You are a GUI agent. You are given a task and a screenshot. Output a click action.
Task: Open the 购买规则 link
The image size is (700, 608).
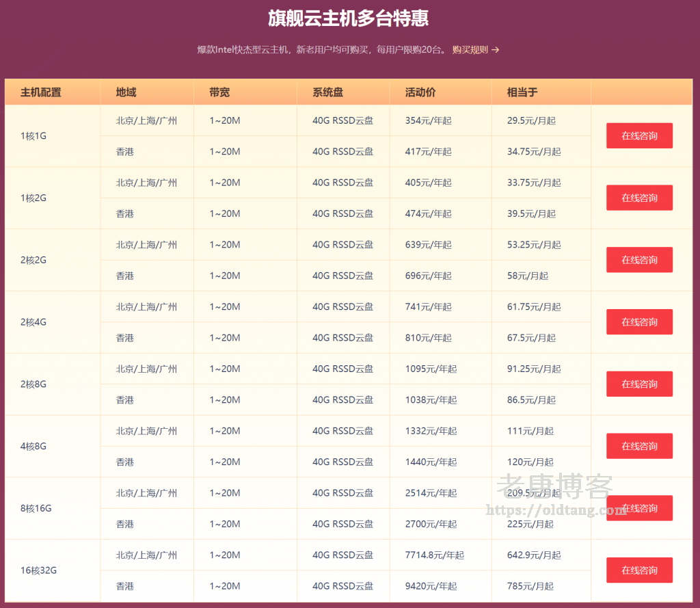tap(470, 50)
